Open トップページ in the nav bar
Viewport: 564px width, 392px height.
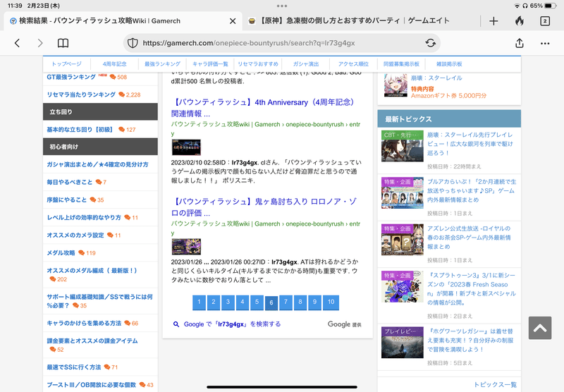coord(66,64)
